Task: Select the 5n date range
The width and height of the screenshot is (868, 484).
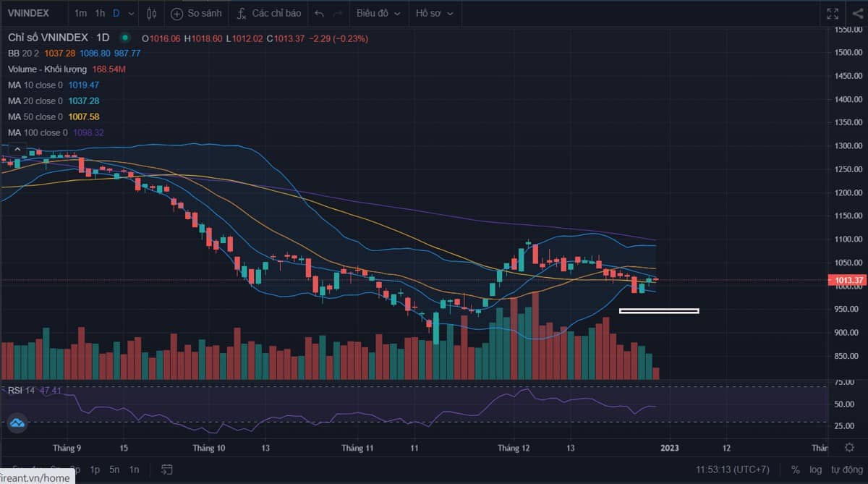Action: 114,470
